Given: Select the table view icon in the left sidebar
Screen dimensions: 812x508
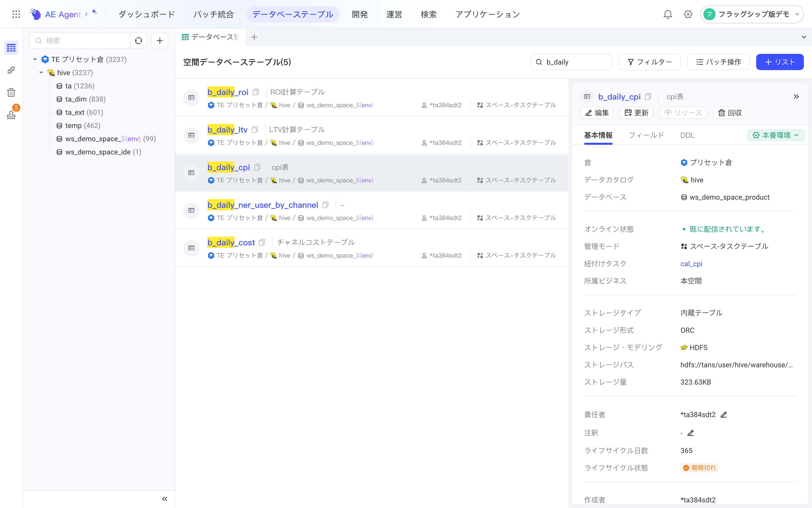Looking at the screenshot, I should [11, 48].
